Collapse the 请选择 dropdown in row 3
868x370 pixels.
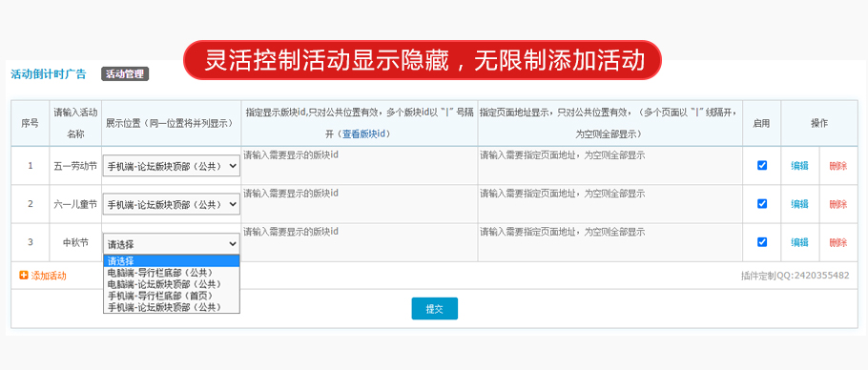(x=172, y=244)
